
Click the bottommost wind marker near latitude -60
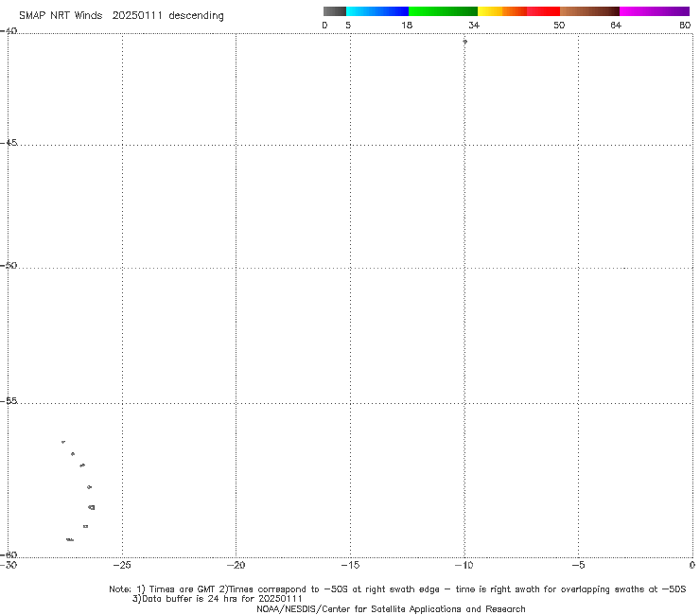[x=70, y=540]
